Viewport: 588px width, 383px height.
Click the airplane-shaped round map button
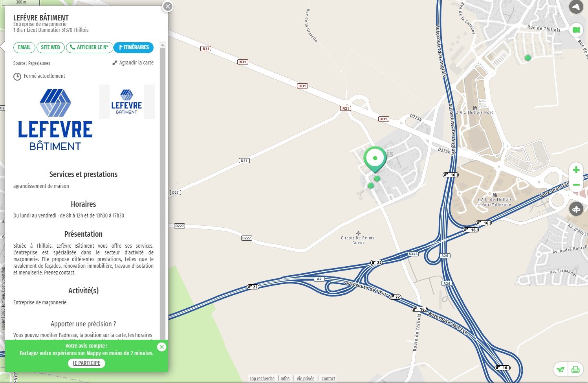576,209
